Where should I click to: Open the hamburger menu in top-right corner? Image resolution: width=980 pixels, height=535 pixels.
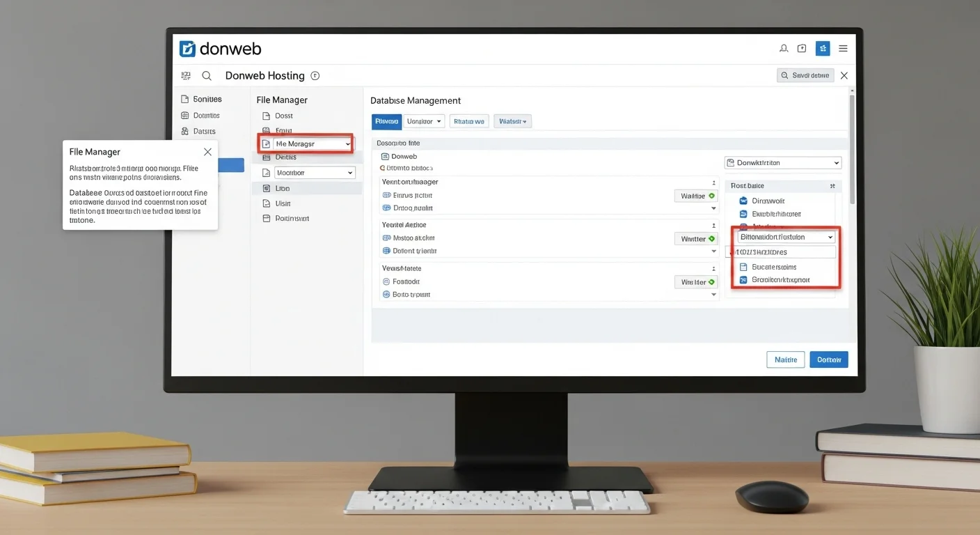click(843, 49)
